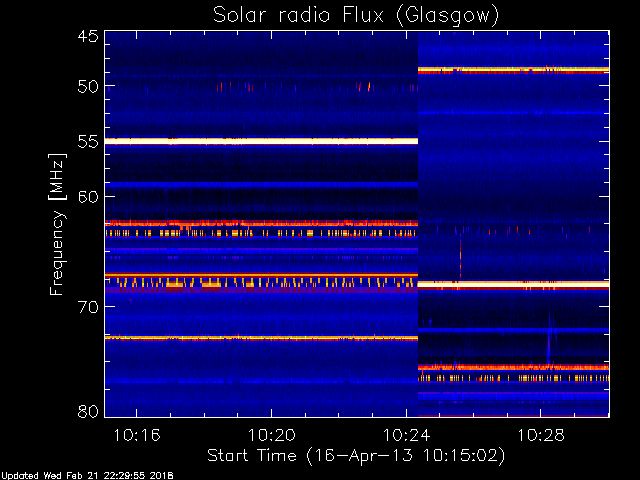Click the bright white band at 55 MHz
The height and width of the screenshot is (480, 640).
coord(261,141)
